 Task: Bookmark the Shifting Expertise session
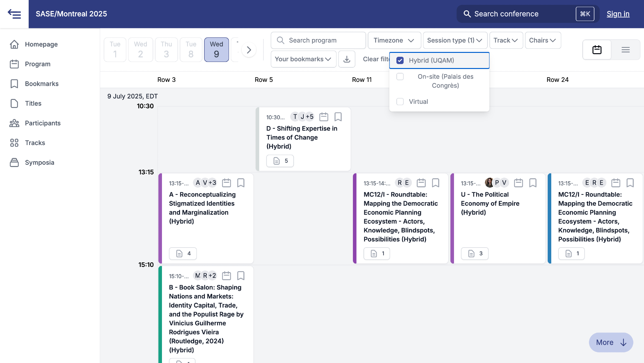338,117
